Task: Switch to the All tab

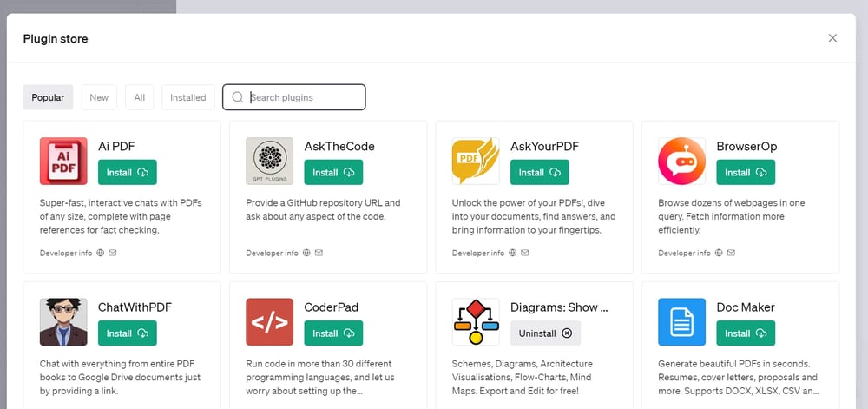Action: (x=140, y=97)
